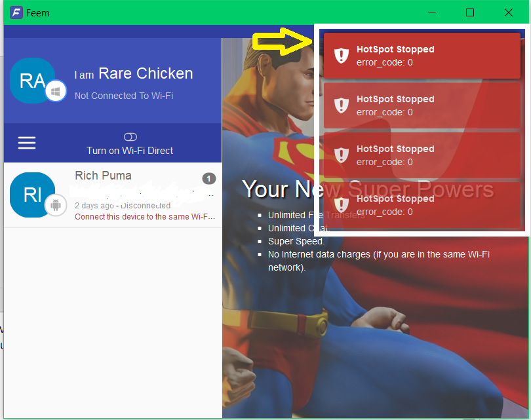Click the Not Connected To Wi-Fi status
531x420 pixels.
click(x=124, y=96)
